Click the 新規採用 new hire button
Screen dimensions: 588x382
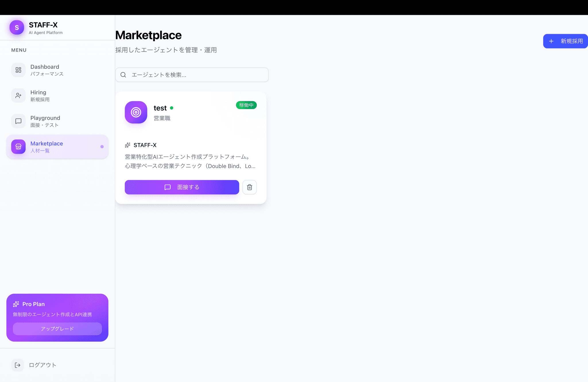coord(565,41)
